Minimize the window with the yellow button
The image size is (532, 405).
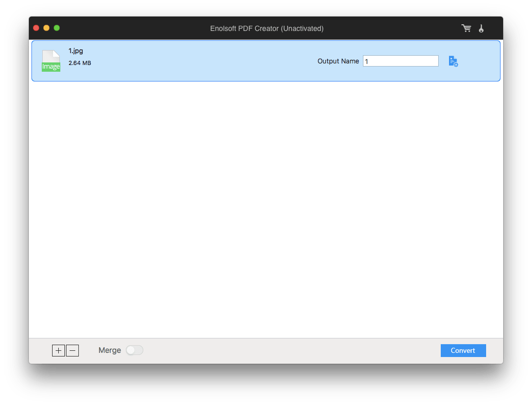(x=46, y=28)
